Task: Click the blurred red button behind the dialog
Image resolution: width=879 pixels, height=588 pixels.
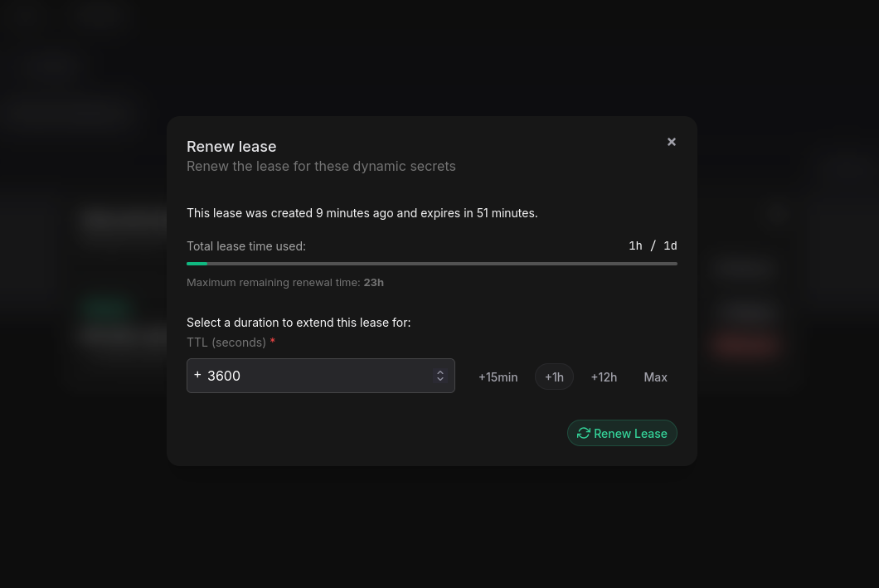Action: 746,343
